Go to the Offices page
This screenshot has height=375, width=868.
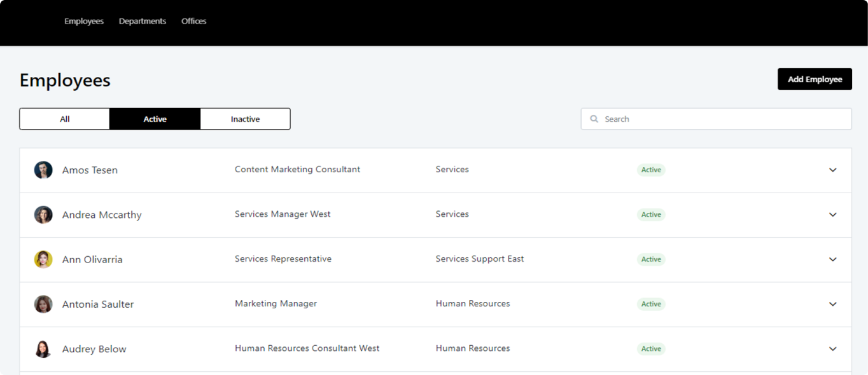pyautogui.click(x=193, y=21)
